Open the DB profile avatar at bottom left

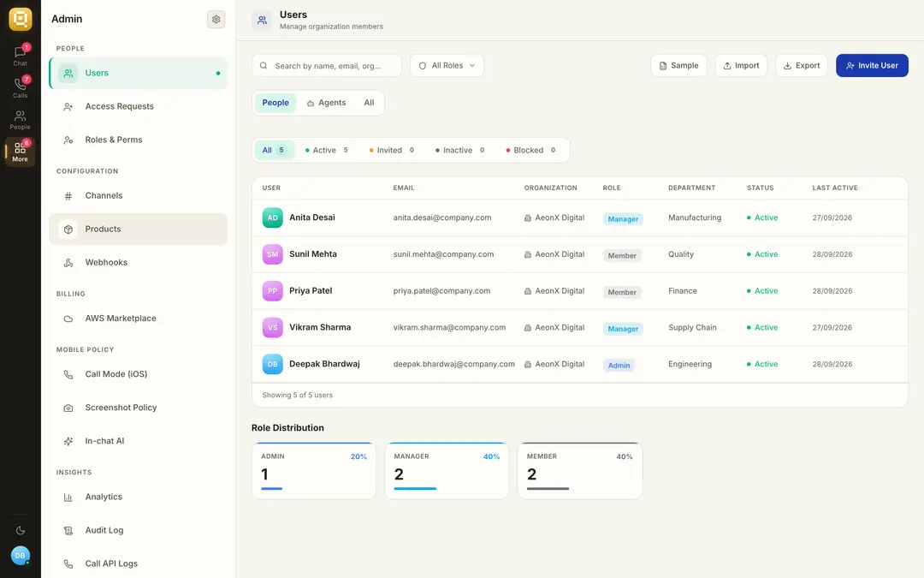pos(20,556)
